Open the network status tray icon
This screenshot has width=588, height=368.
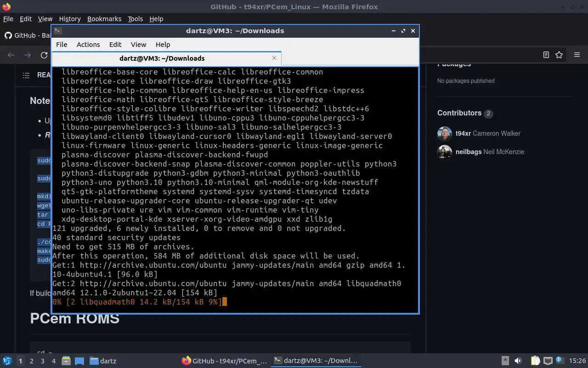tap(548, 361)
